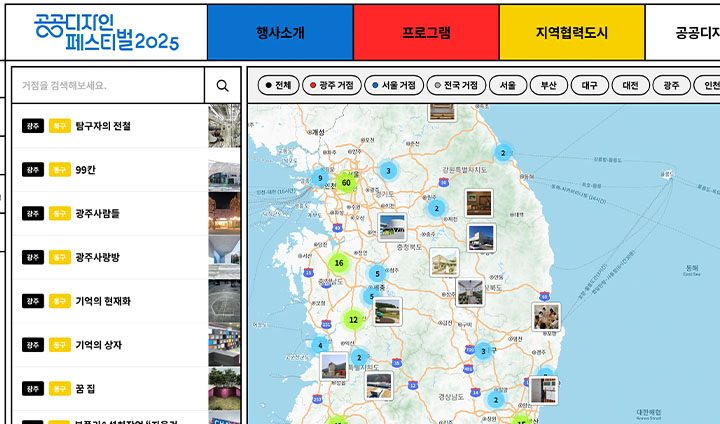Open the 기억의 현재화 list entry

point(126,301)
